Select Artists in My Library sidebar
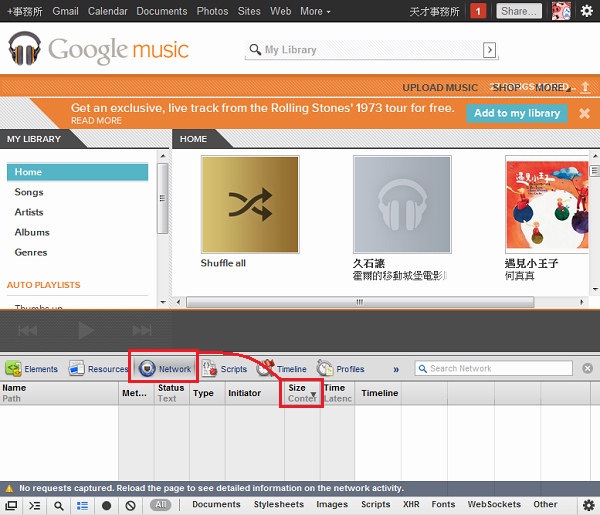600x515 pixels. point(29,212)
